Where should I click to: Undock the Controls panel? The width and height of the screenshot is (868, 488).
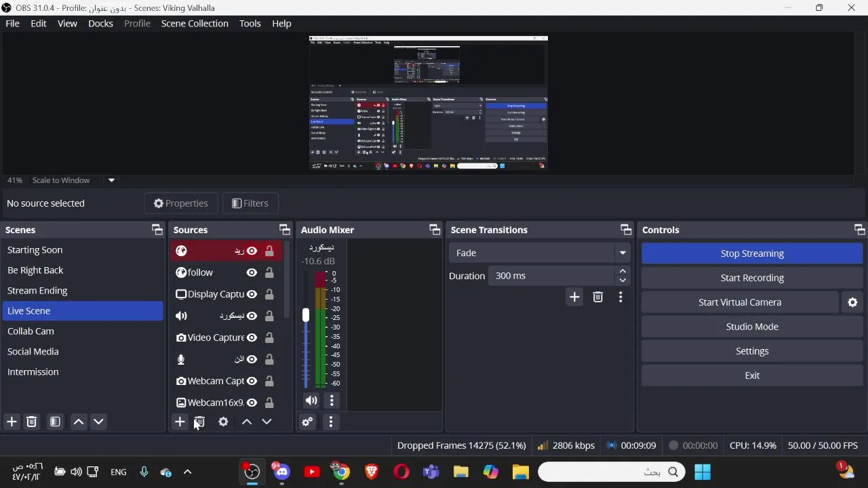tap(859, 230)
